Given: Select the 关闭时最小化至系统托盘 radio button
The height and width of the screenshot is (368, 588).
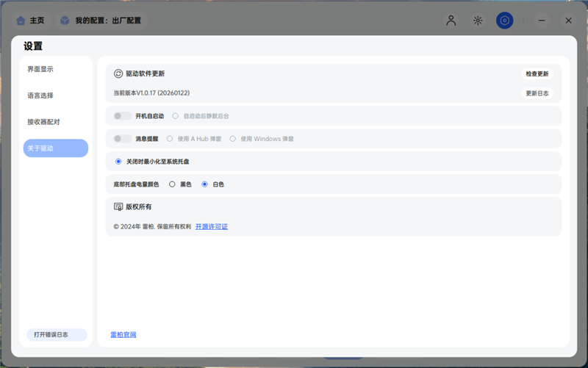Looking at the screenshot, I should (118, 162).
